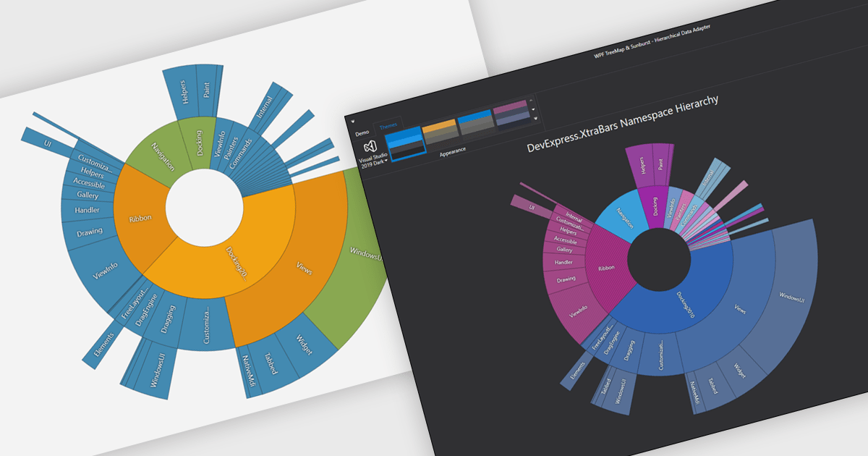Image resolution: width=868 pixels, height=456 pixels.
Task: Select the Gallery segment in the light chart
Action: tap(88, 195)
